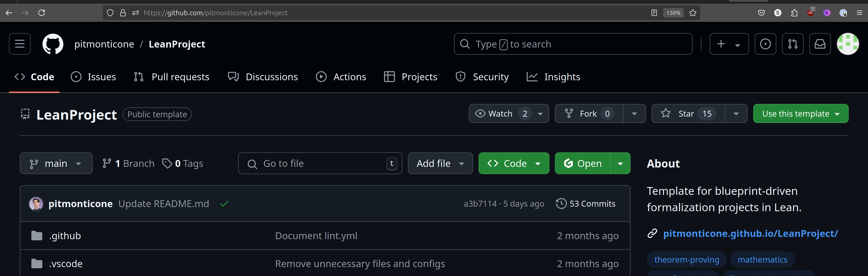Open the Use this template dropdown
Image resolution: width=868 pixels, height=276 pixels.
[801, 114]
